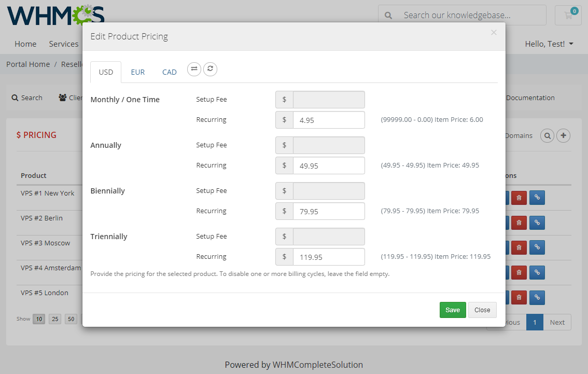Click the plus icon to add a product
Image resolution: width=588 pixels, height=374 pixels.
pyautogui.click(x=564, y=135)
